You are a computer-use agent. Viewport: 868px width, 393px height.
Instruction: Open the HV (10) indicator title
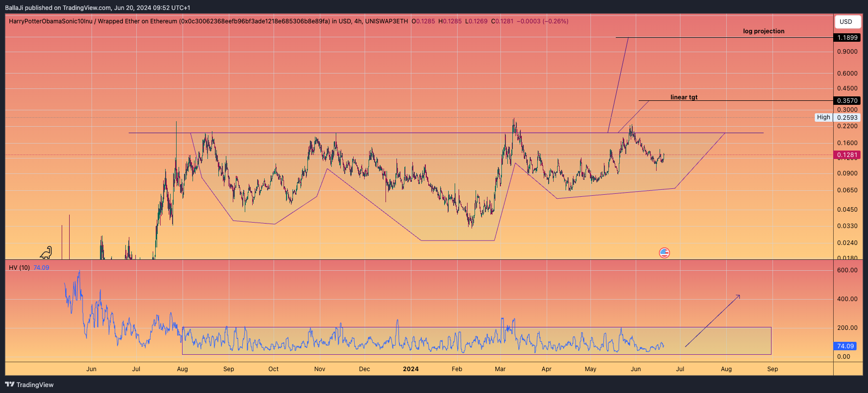click(19, 268)
